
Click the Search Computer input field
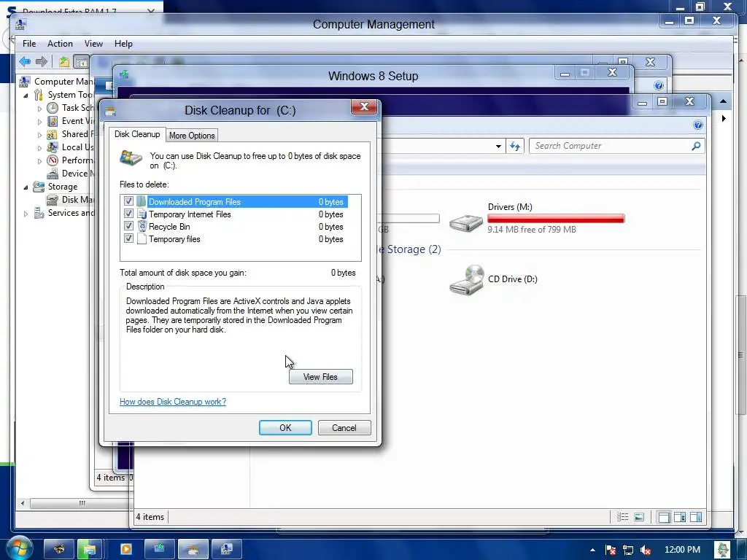[611, 146]
